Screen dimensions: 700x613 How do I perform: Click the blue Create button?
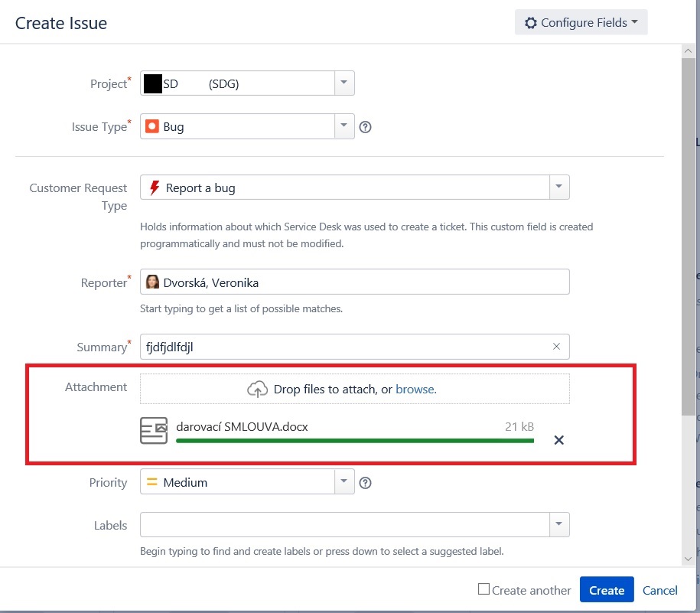pos(607,589)
